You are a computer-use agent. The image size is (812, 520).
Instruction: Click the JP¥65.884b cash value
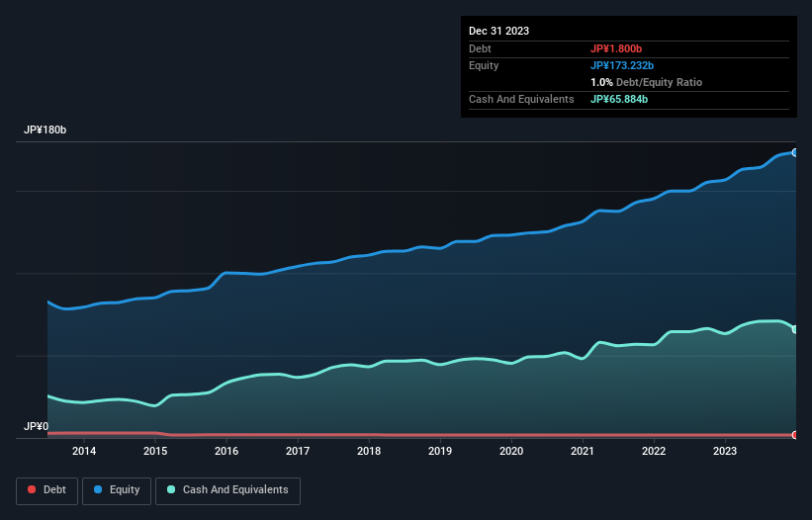pos(619,99)
